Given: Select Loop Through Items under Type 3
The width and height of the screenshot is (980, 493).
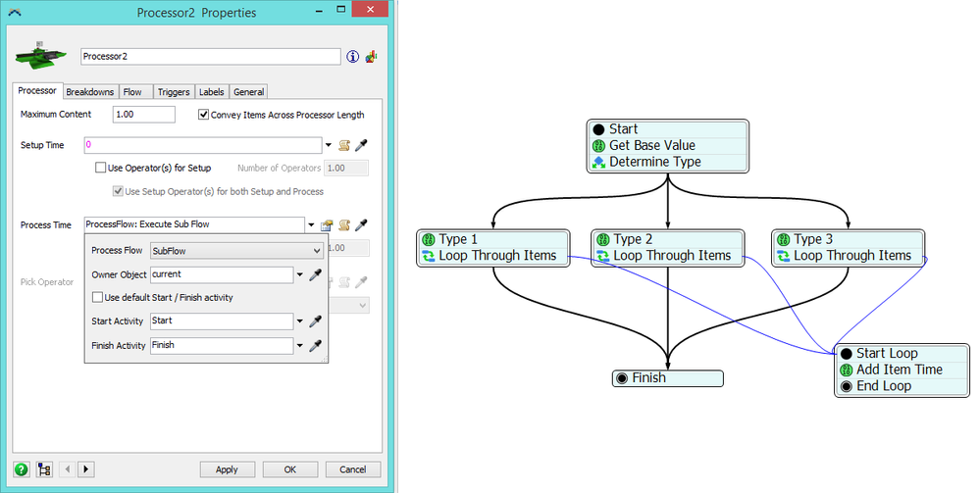Looking at the screenshot, I should pyautogui.click(x=849, y=256).
